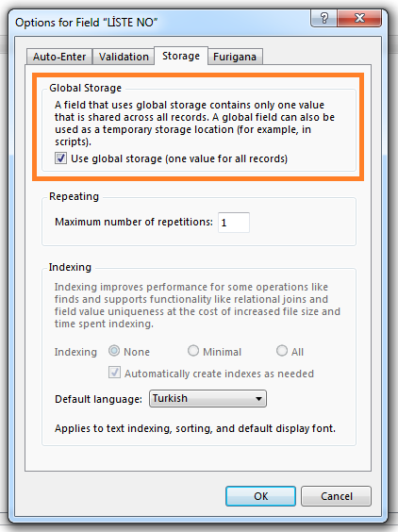Pick the All indexing radio button
The height and width of the screenshot is (532, 398).
282,351
